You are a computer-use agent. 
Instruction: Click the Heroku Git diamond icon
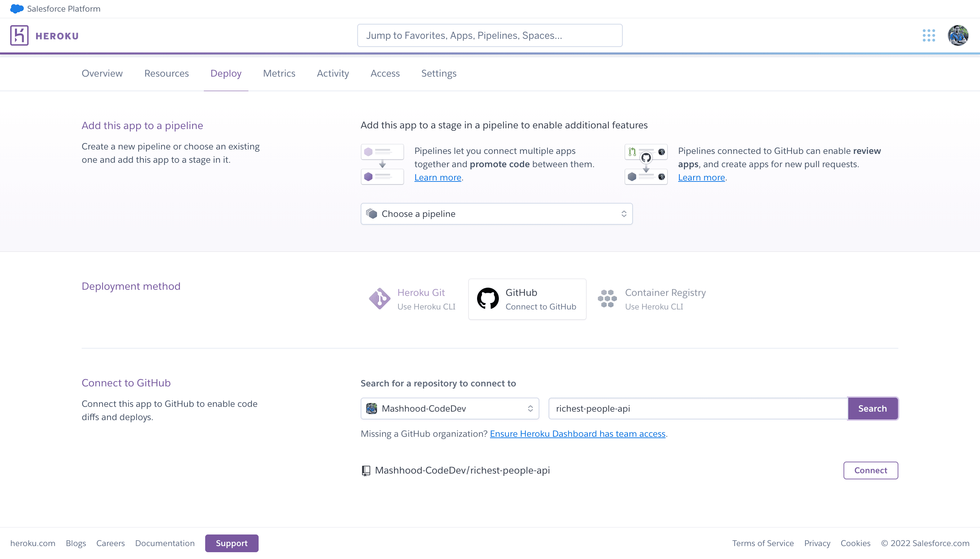pos(379,299)
